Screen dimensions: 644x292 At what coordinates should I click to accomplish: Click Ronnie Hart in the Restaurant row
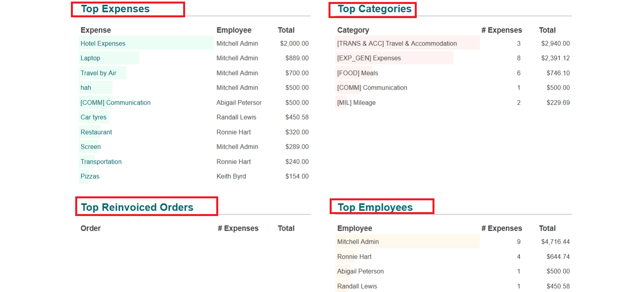click(x=234, y=132)
